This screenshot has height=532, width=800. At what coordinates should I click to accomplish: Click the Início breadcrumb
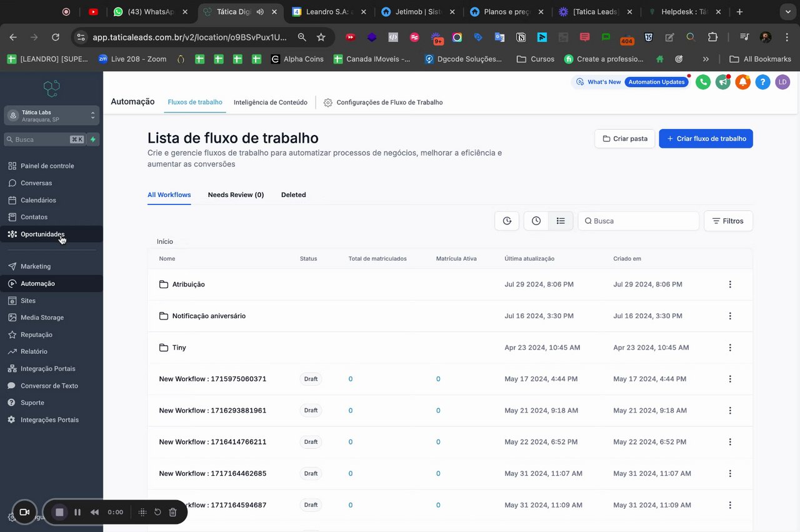point(165,241)
